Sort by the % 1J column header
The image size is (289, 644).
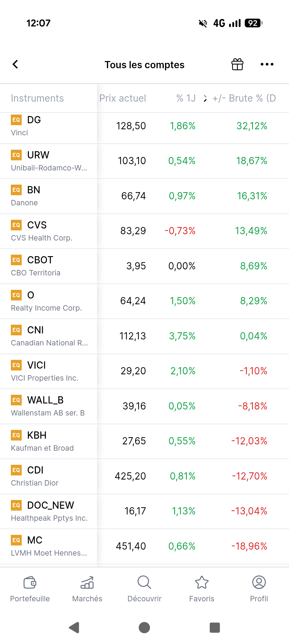click(186, 98)
